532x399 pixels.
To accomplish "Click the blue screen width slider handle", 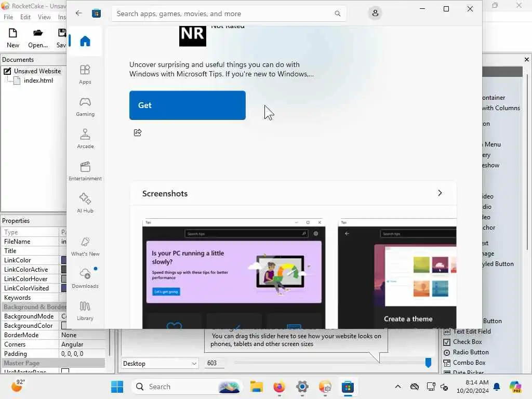I will pos(428,363).
